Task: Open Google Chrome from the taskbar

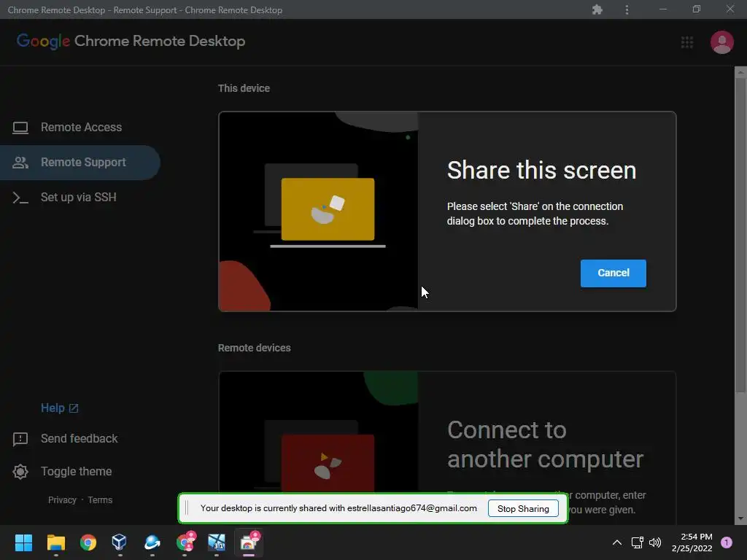Action: 88,542
